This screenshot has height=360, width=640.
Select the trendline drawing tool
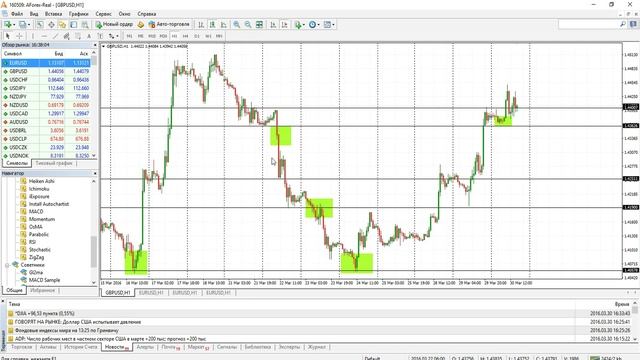(56, 36)
